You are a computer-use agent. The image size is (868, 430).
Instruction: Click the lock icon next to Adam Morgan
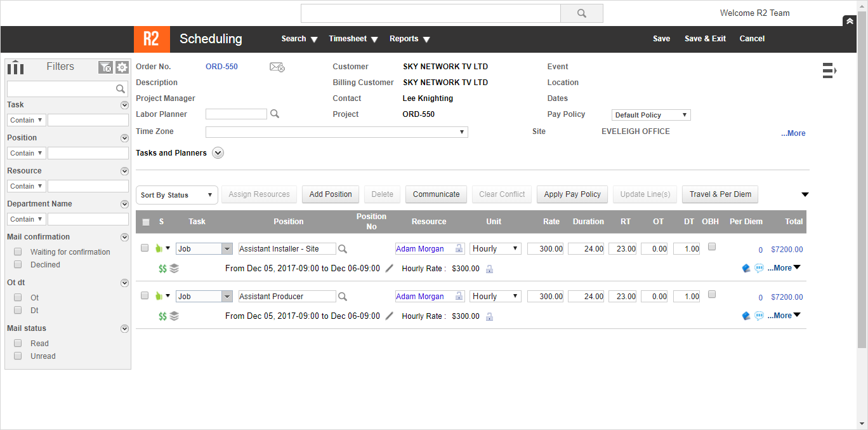click(x=458, y=248)
